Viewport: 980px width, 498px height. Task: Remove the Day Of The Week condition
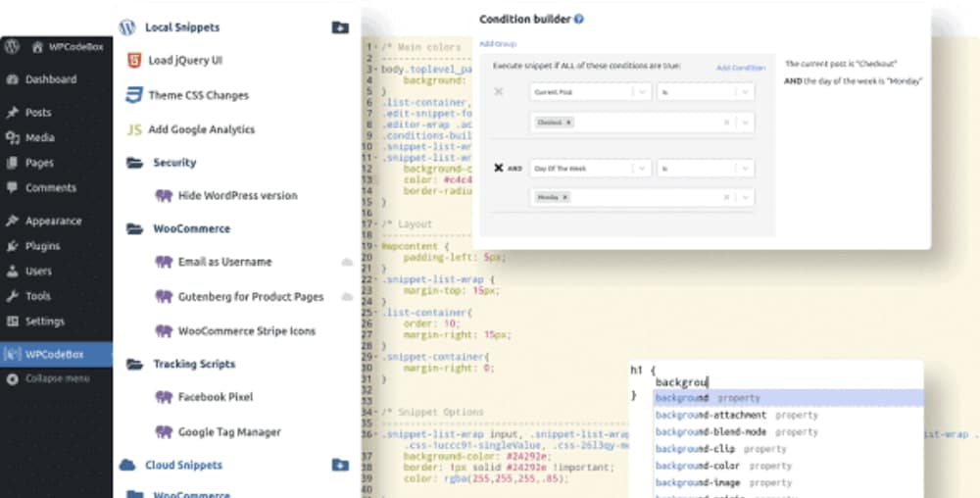[x=499, y=169]
